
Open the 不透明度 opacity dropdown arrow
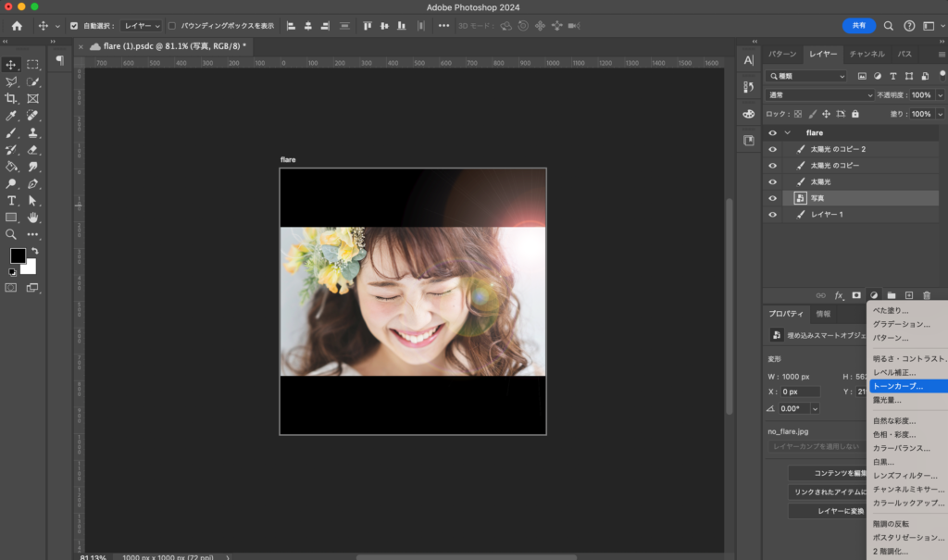pos(941,95)
